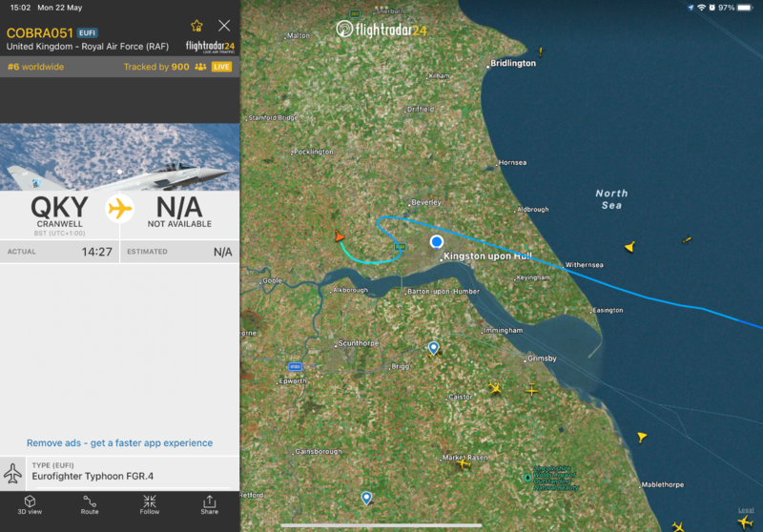Tap the Scunthorpe town label
Image resolution: width=763 pixels, height=532 pixels.
359,343
